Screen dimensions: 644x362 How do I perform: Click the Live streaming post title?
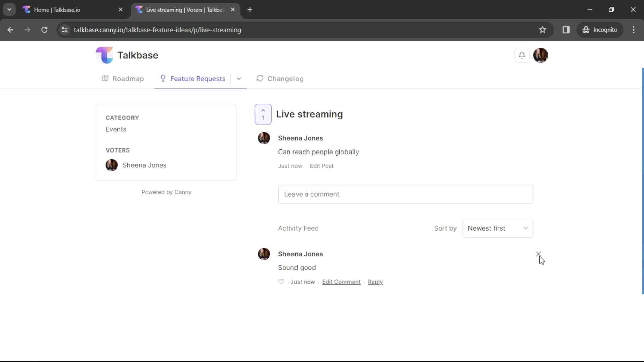click(309, 114)
